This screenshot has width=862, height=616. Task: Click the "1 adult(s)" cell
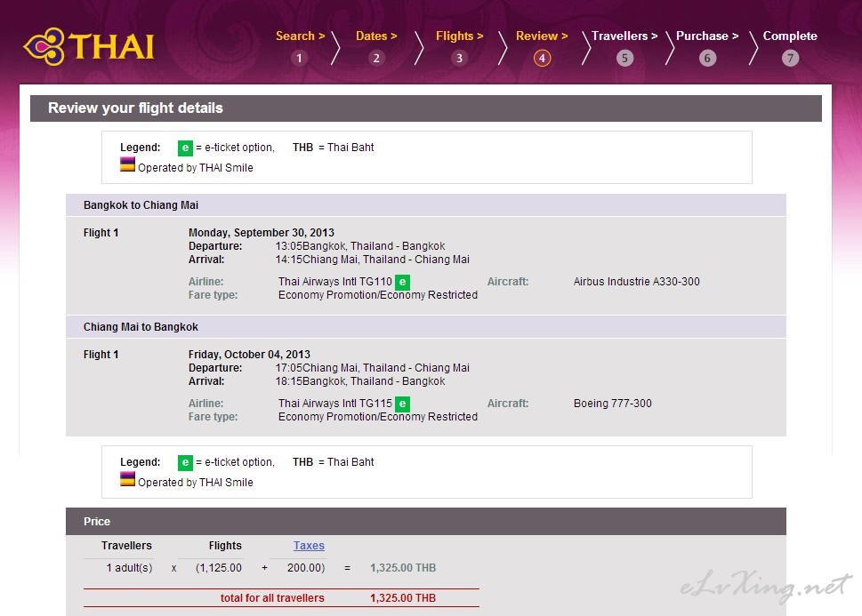[x=129, y=568]
